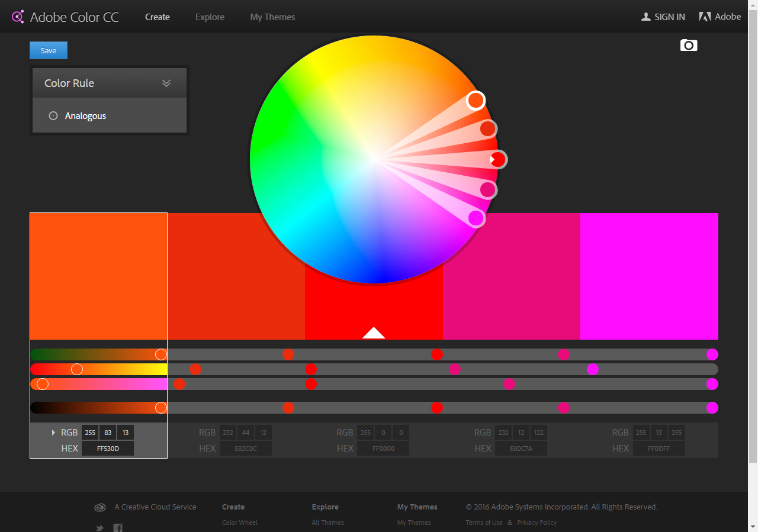
Task: Click the Creative Cloud icon in footer
Action: [100, 507]
